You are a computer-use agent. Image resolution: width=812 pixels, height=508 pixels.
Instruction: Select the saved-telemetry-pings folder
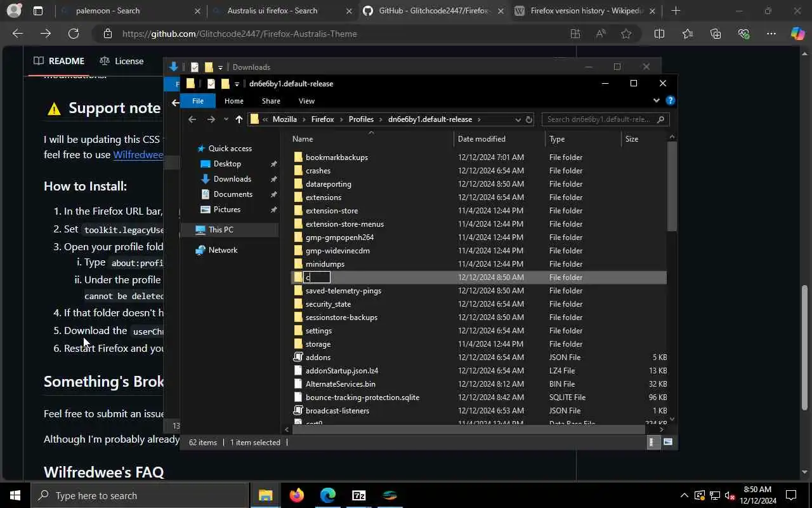click(x=343, y=290)
